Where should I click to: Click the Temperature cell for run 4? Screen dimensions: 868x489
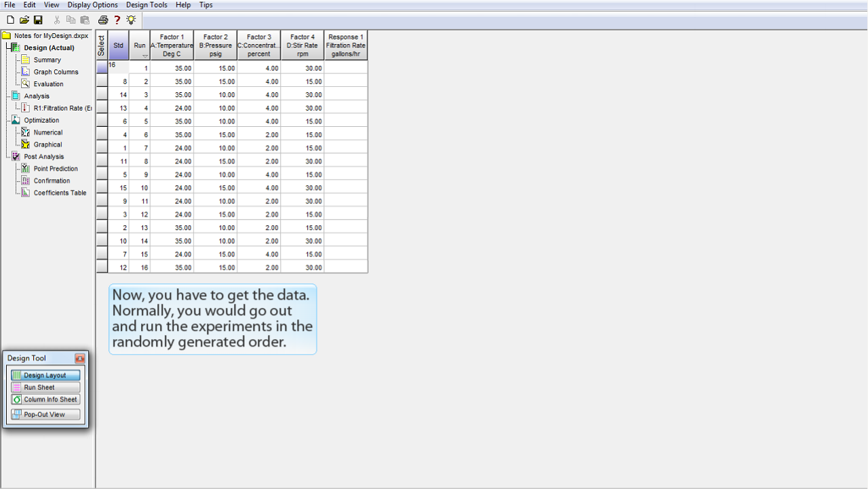click(172, 108)
